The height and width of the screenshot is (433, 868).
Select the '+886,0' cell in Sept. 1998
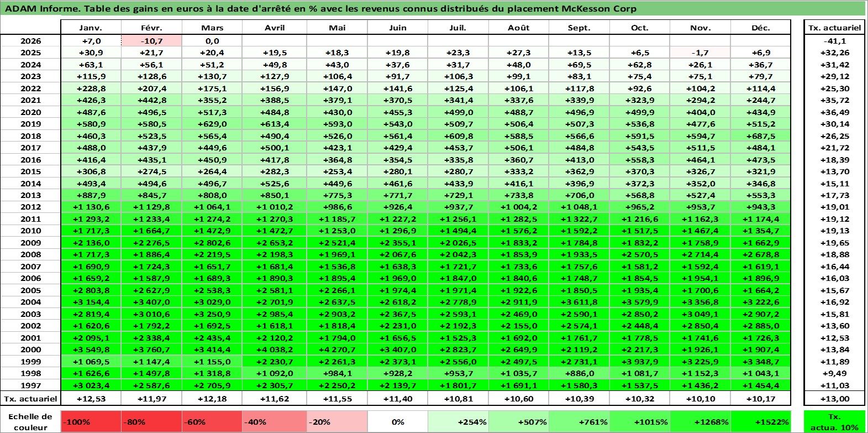point(579,373)
